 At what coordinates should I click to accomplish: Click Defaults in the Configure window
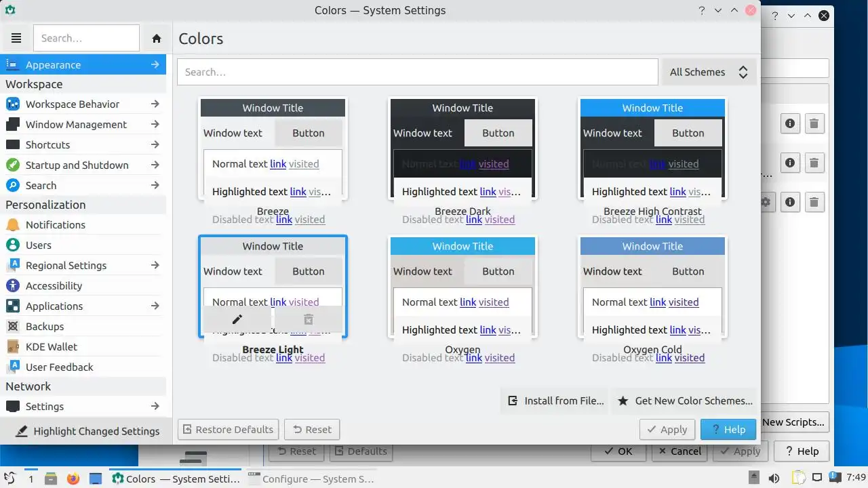pyautogui.click(x=361, y=451)
